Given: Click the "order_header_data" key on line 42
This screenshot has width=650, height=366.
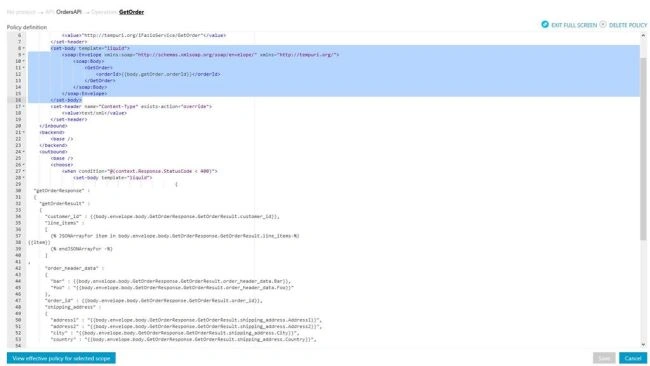Looking at the screenshot, I should pos(72,268).
